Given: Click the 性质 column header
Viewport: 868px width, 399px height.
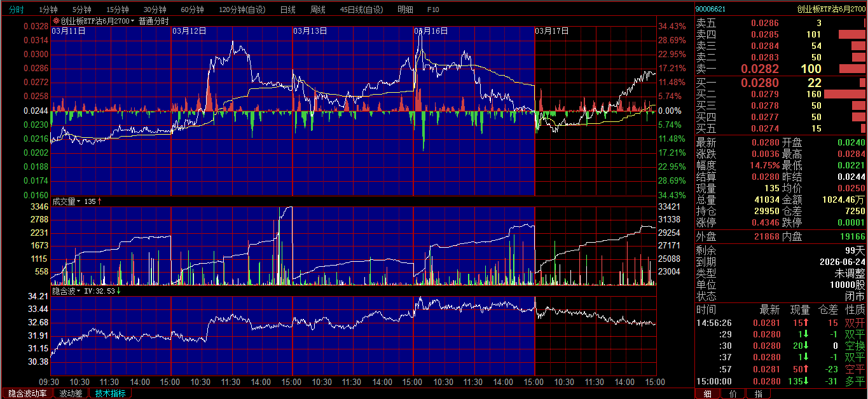Looking at the screenshot, I should click(855, 310).
